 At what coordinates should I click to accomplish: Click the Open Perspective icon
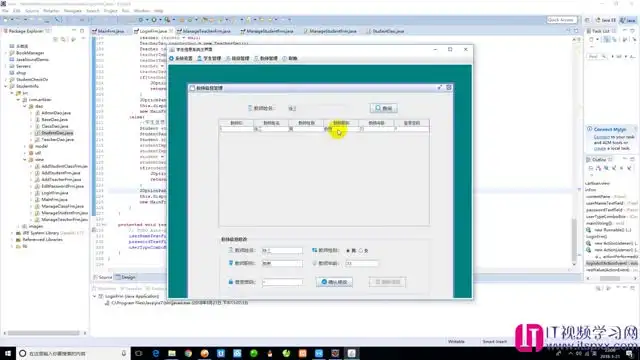coord(587,20)
